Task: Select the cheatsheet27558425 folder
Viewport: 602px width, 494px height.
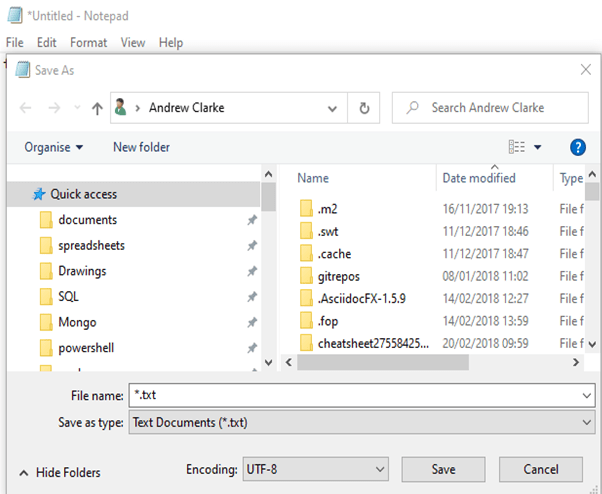Action: tap(373, 344)
